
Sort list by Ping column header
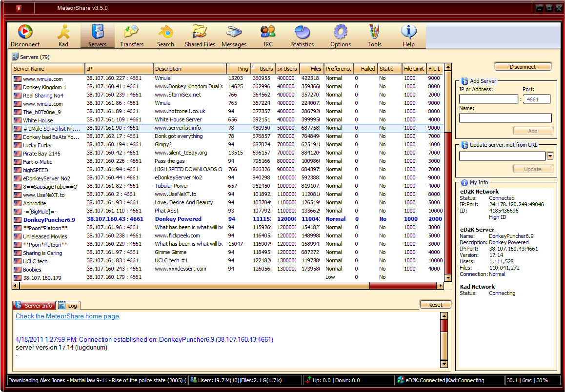pyautogui.click(x=238, y=69)
